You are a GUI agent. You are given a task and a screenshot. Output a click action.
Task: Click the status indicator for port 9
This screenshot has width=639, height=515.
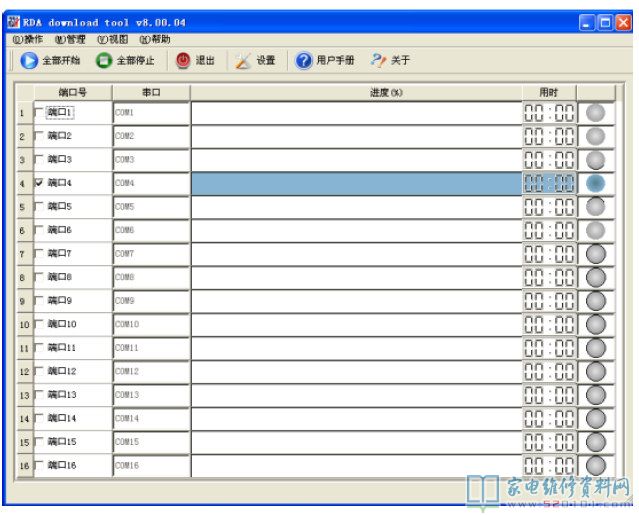point(595,301)
